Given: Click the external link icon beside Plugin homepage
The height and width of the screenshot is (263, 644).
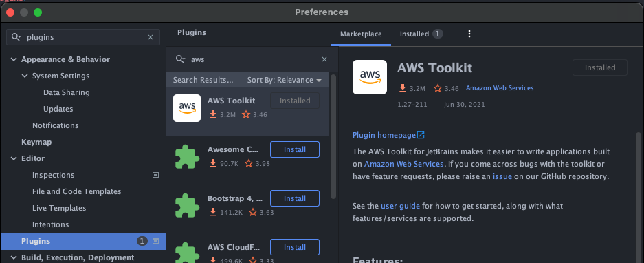Looking at the screenshot, I should [x=421, y=135].
